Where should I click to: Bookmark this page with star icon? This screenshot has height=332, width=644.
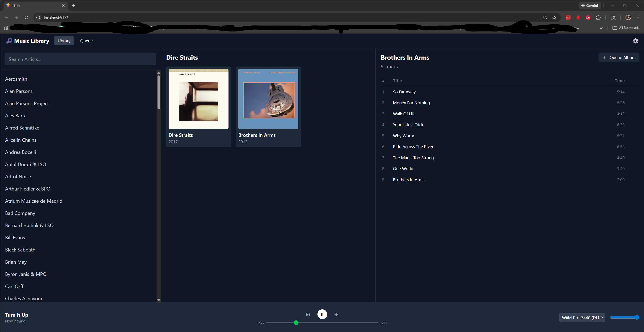tap(554, 18)
